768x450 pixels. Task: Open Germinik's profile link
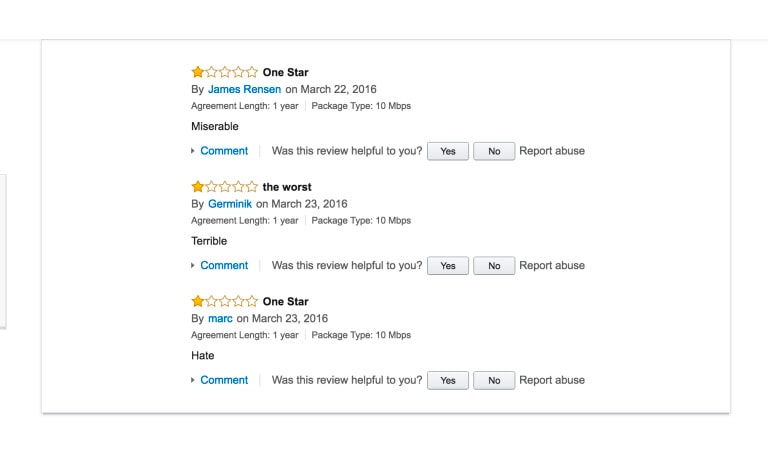coord(230,204)
